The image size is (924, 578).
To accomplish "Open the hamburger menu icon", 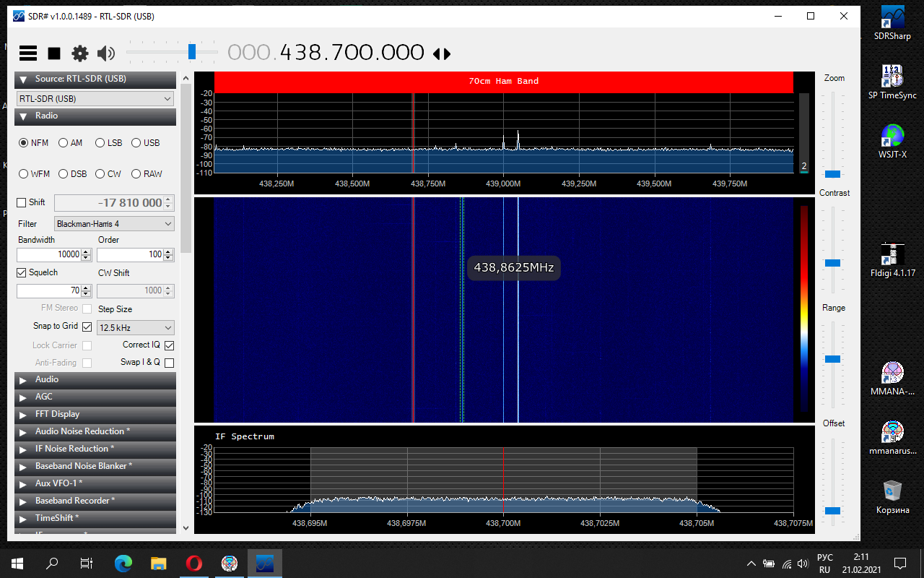I will coord(28,53).
